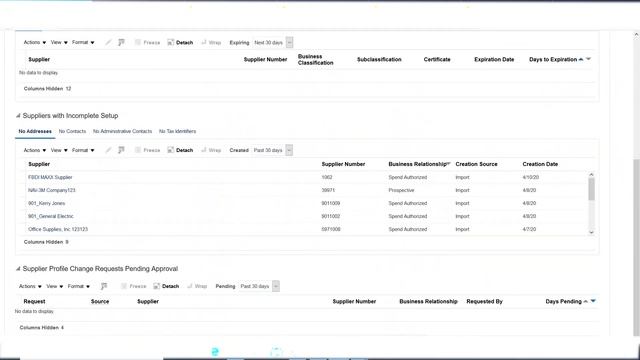Click supplier table scrollbar down arrow
Screen dimensions: 640x360
(591, 232)
